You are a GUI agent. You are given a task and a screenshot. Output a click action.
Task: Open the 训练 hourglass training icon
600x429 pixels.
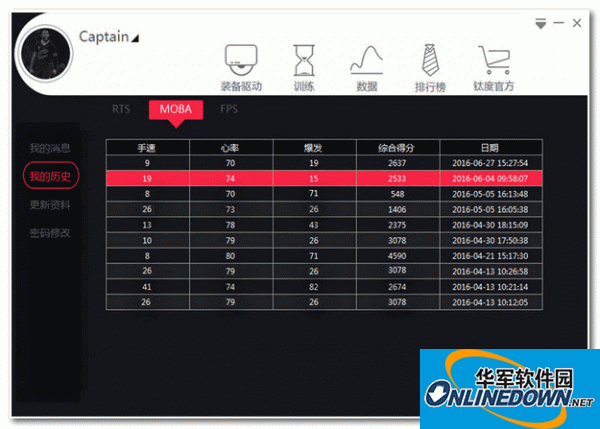click(304, 60)
